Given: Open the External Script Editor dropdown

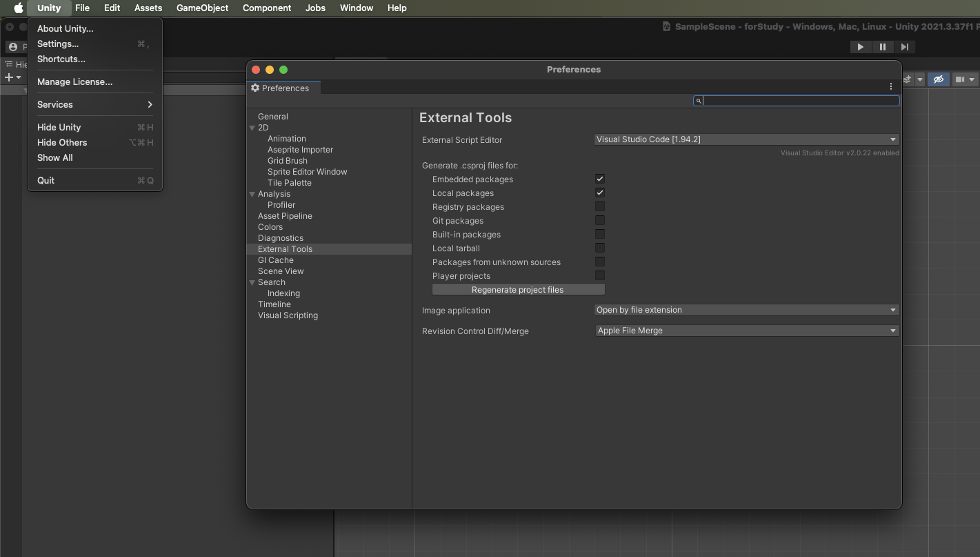Looking at the screenshot, I should [747, 139].
